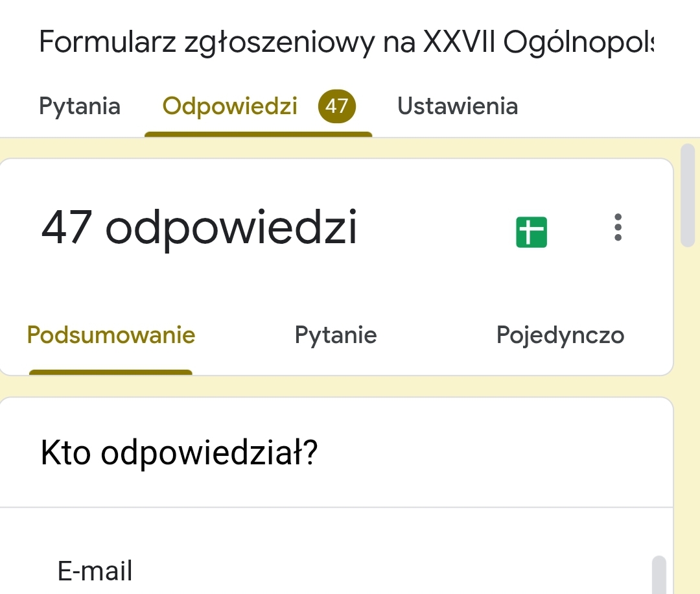Show the Podsumowanie summary view
This screenshot has height=594, width=700.
coord(111,335)
